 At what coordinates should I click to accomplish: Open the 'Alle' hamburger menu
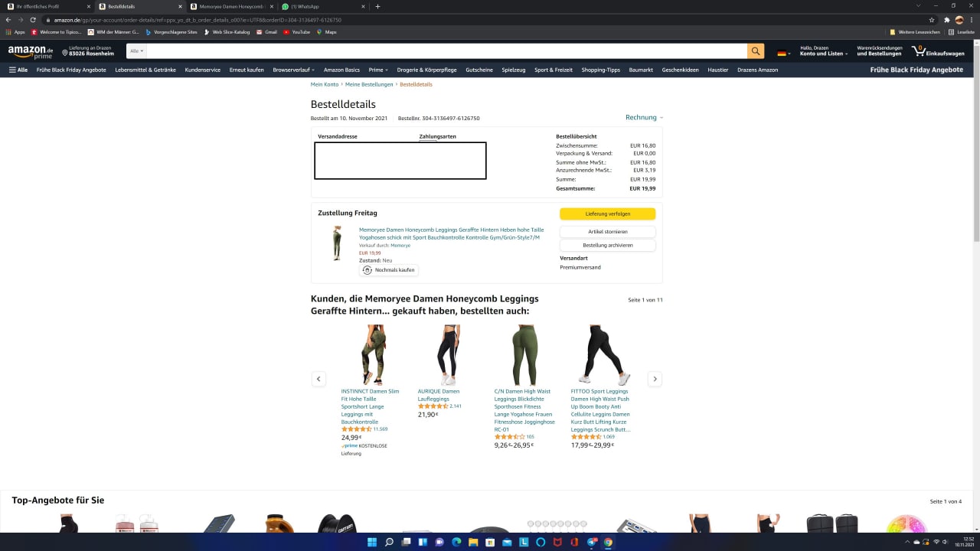18,70
